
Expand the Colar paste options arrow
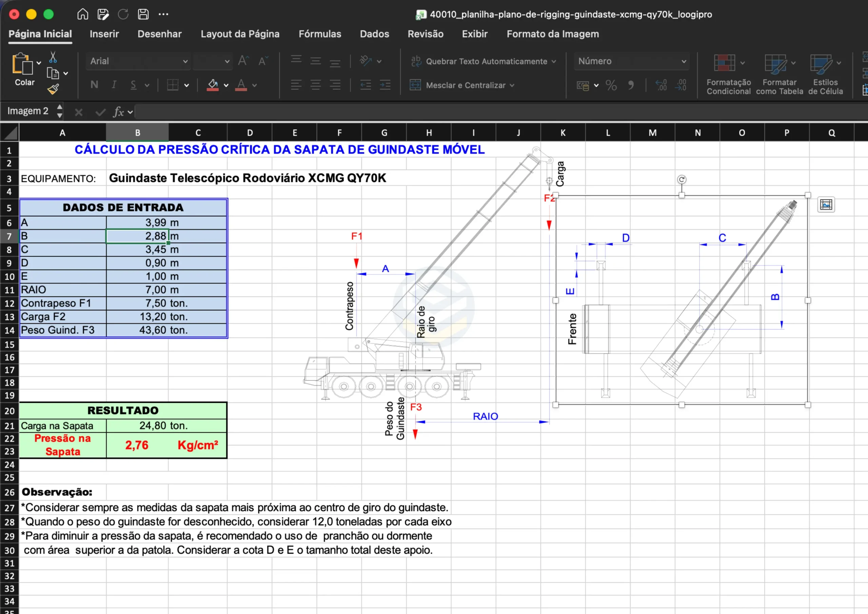(x=39, y=63)
